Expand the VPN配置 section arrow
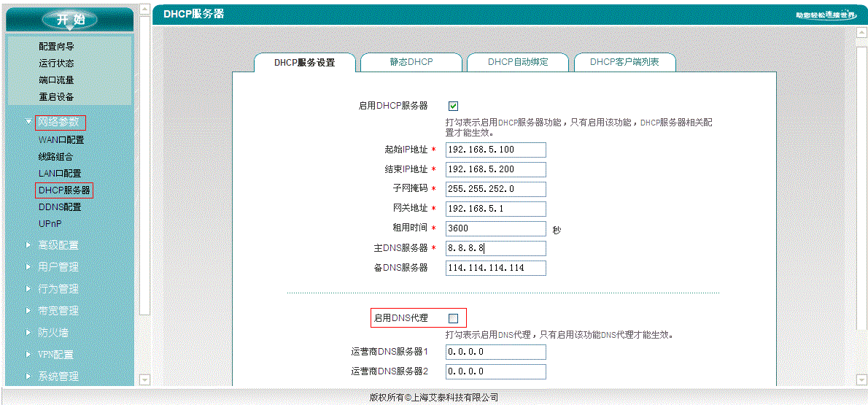Viewport: 868px width, 405px height. (x=28, y=354)
